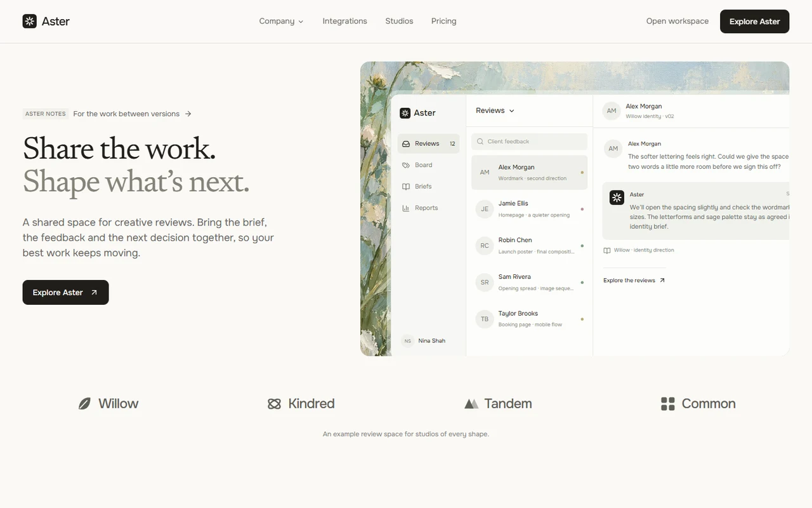Open the Pricing nav item

(443, 21)
